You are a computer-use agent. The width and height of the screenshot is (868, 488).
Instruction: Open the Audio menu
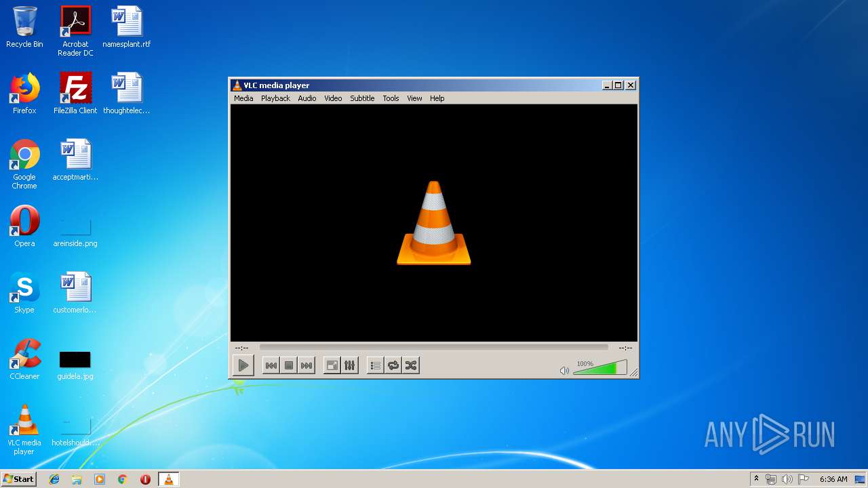tap(307, 98)
